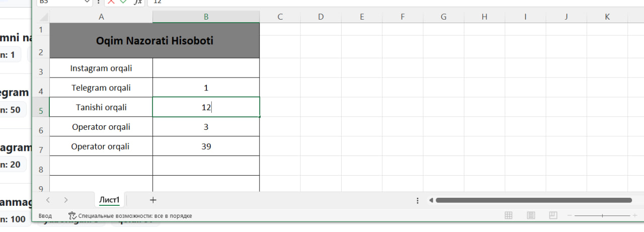The height and width of the screenshot is (232, 644).
Task: Click the zoom in plus button
Action: coord(635,215)
